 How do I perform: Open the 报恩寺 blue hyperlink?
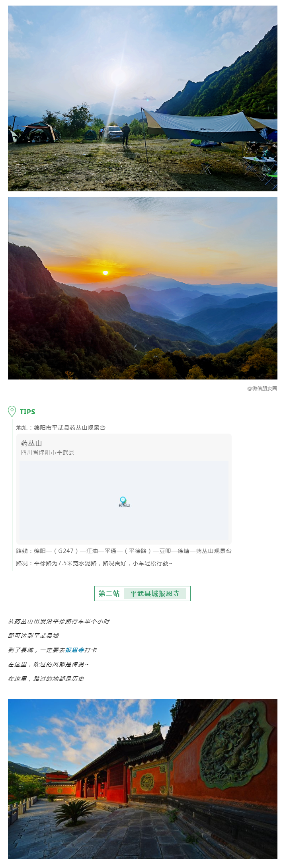75,650
